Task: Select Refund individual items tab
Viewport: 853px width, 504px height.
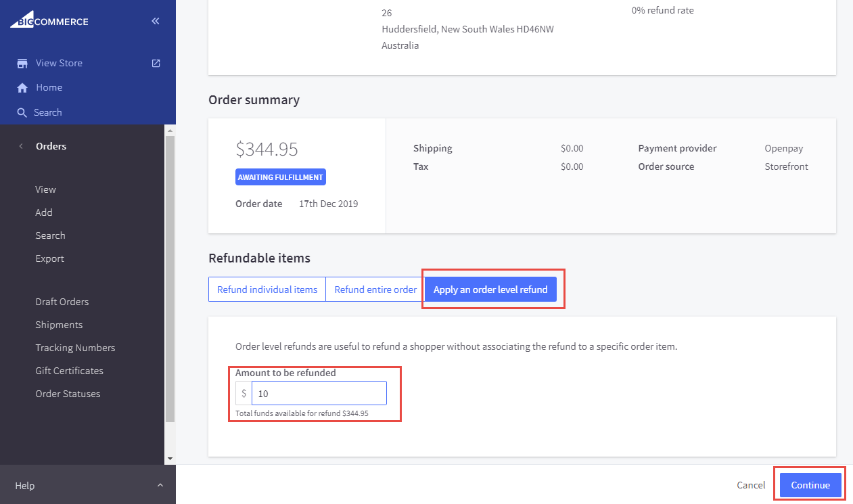Action: point(267,290)
